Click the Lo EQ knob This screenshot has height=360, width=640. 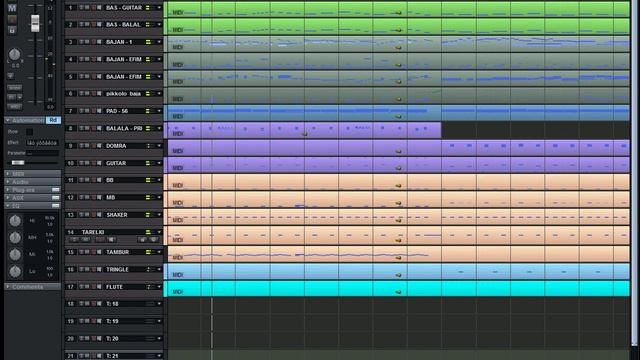tap(15, 271)
